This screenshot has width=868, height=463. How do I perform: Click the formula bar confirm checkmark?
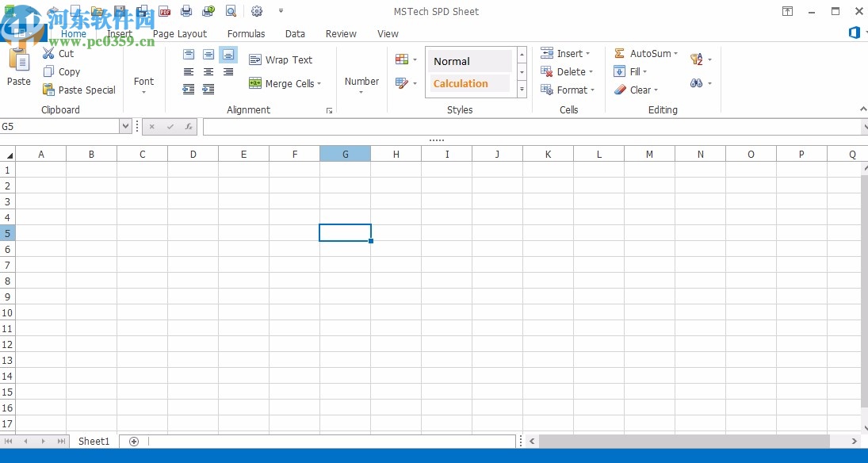point(170,127)
